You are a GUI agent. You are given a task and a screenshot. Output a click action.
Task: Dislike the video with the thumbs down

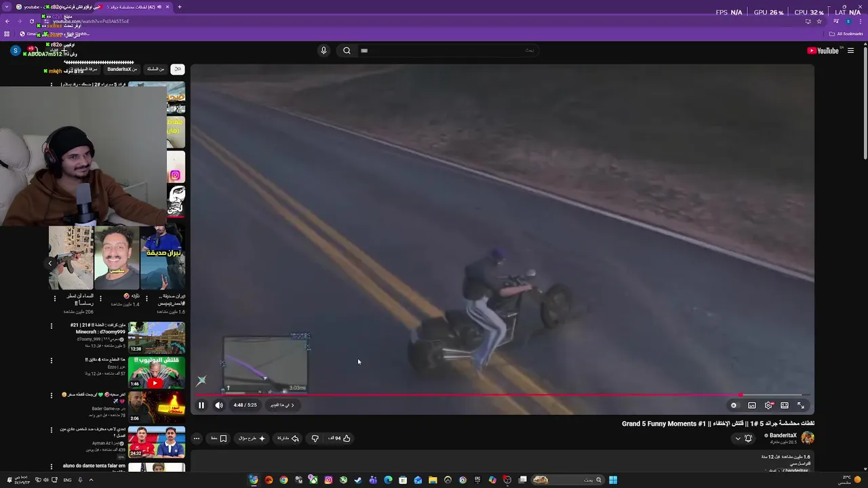[315, 439]
